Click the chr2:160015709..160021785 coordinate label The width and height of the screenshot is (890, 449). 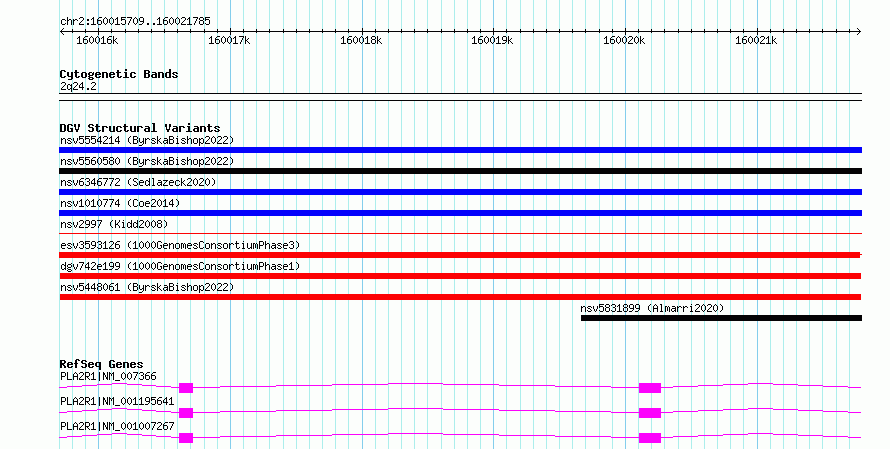pos(135,22)
